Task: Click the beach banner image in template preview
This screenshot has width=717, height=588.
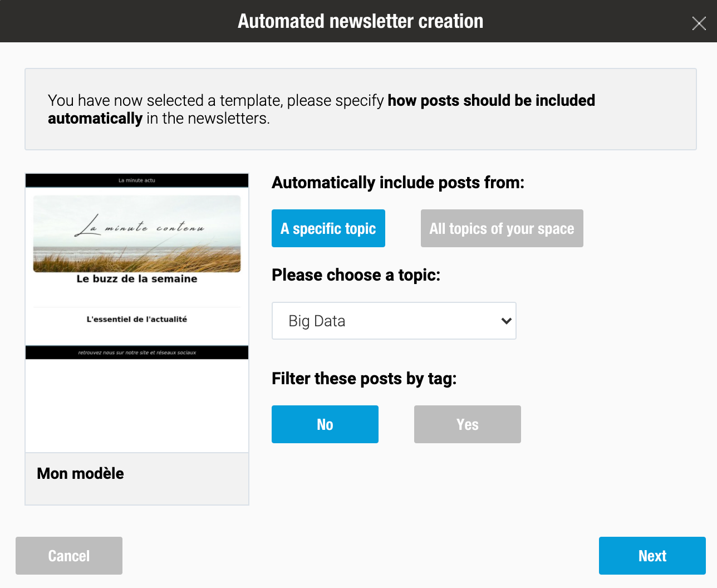Action: click(x=137, y=234)
